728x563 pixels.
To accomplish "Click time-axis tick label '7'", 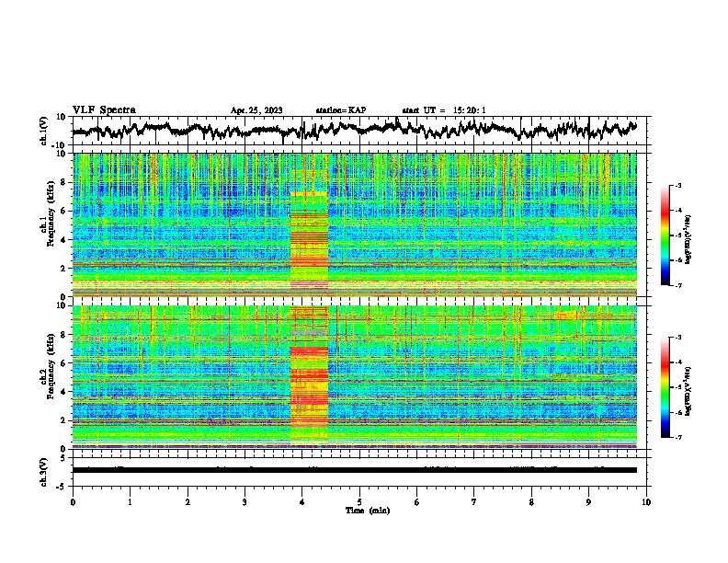I will (474, 502).
